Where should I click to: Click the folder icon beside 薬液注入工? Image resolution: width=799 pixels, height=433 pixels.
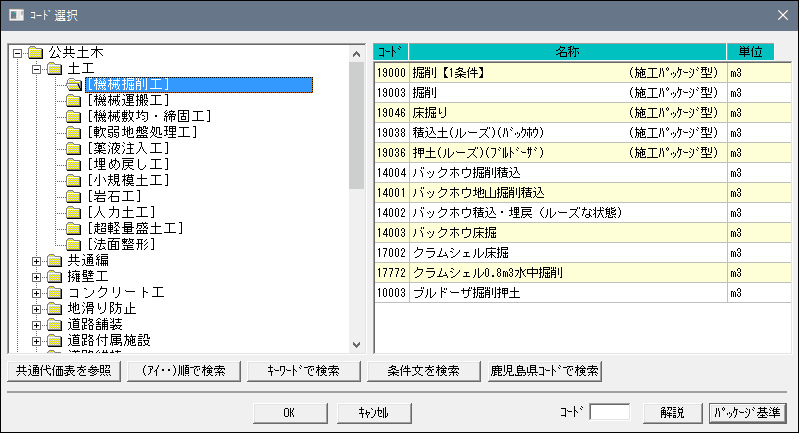tap(73, 148)
